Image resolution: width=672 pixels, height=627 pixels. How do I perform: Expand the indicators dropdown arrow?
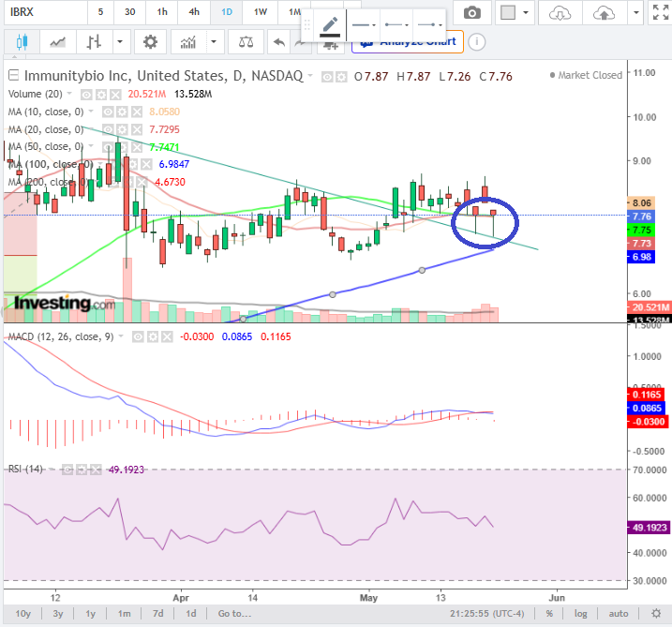(x=214, y=42)
